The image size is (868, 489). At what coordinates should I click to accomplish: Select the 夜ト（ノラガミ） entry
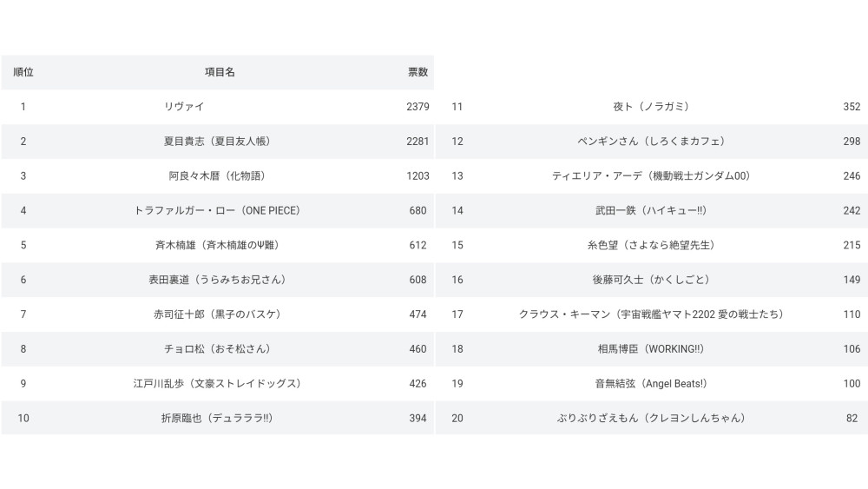coord(650,107)
